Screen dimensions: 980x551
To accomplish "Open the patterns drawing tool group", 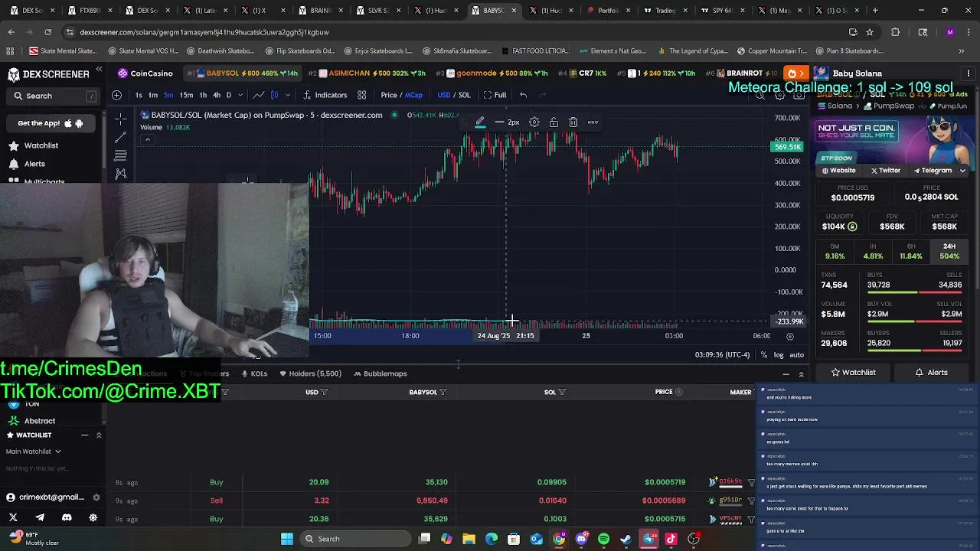I will [x=120, y=174].
